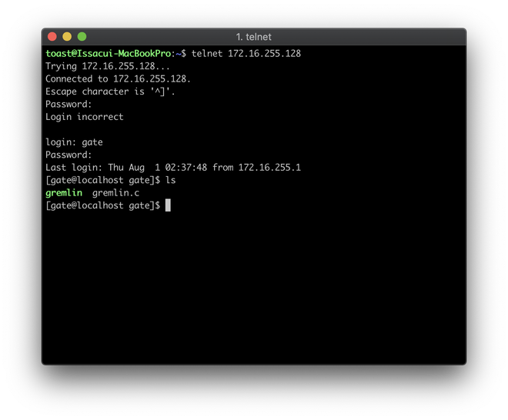The image size is (508, 420).
Task: Maximize the terminal with the green button
Action: point(82,37)
